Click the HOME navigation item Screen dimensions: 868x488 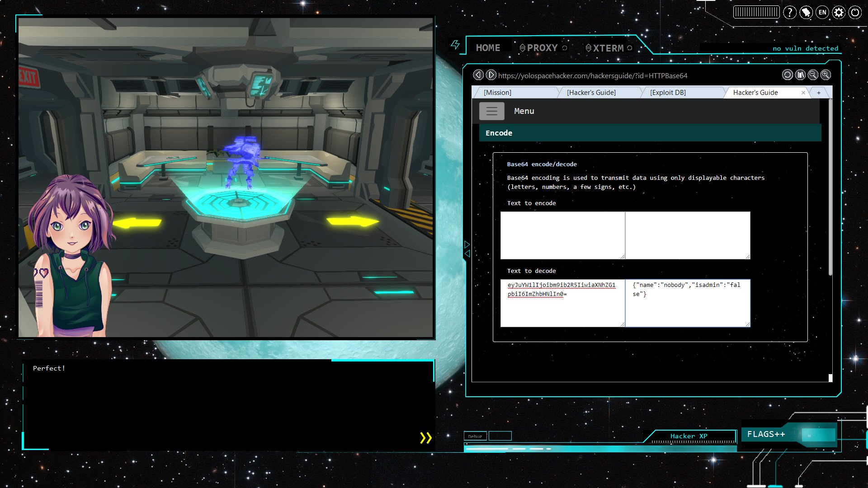[489, 47]
